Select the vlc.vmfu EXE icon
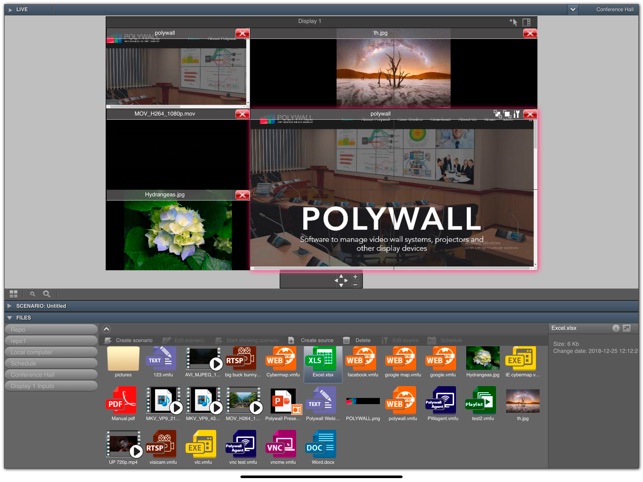Viewport: 643px width, 482px height. click(201, 444)
